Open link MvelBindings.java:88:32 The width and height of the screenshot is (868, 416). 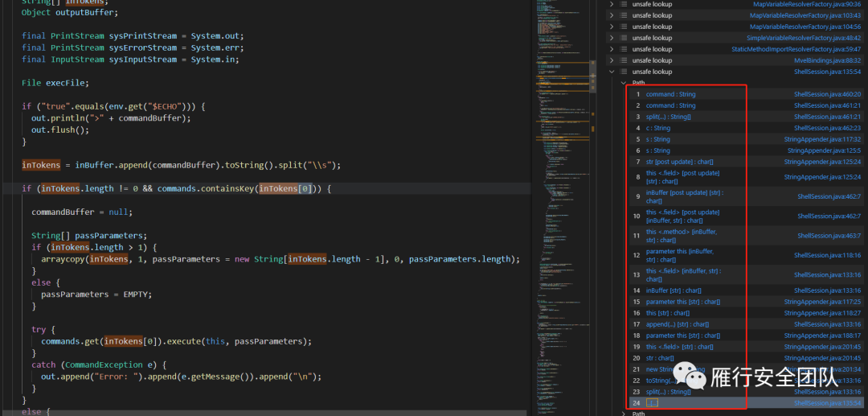click(x=828, y=60)
